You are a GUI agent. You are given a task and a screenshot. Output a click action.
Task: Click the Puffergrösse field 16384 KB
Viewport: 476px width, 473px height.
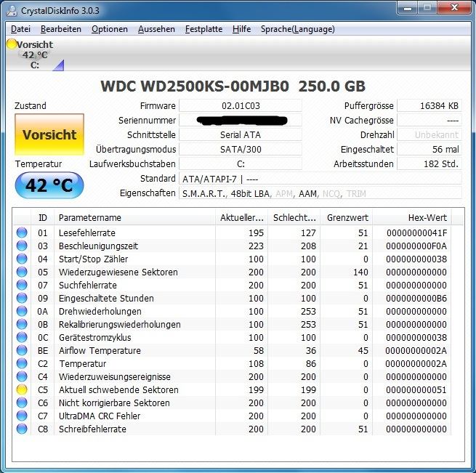[x=429, y=105]
